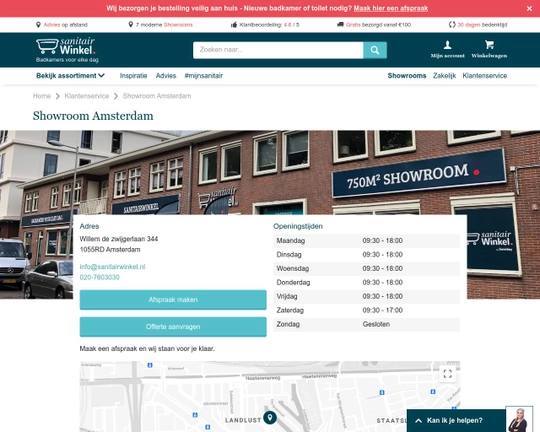Select the Dinsdag opening hours row
This screenshot has height=432, width=540.
[366, 255]
